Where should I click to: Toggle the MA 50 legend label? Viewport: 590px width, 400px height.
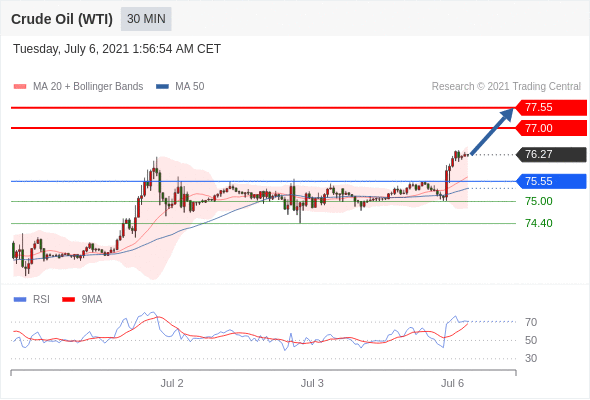coord(190,87)
